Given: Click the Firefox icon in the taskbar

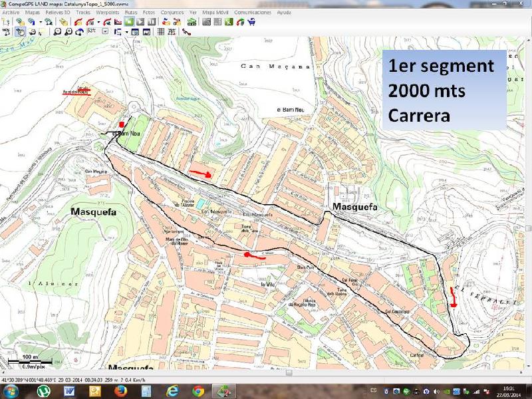Looking at the screenshot, I should point(121,391).
